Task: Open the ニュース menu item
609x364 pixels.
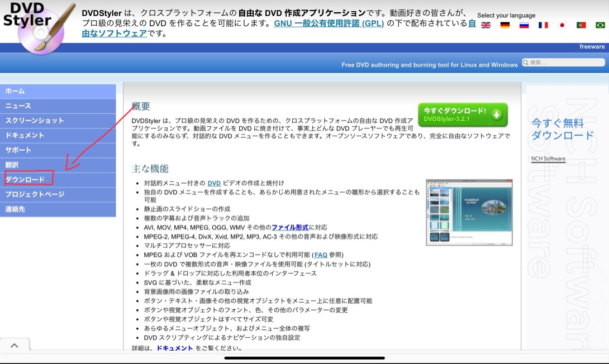Action: [x=58, y=106]
